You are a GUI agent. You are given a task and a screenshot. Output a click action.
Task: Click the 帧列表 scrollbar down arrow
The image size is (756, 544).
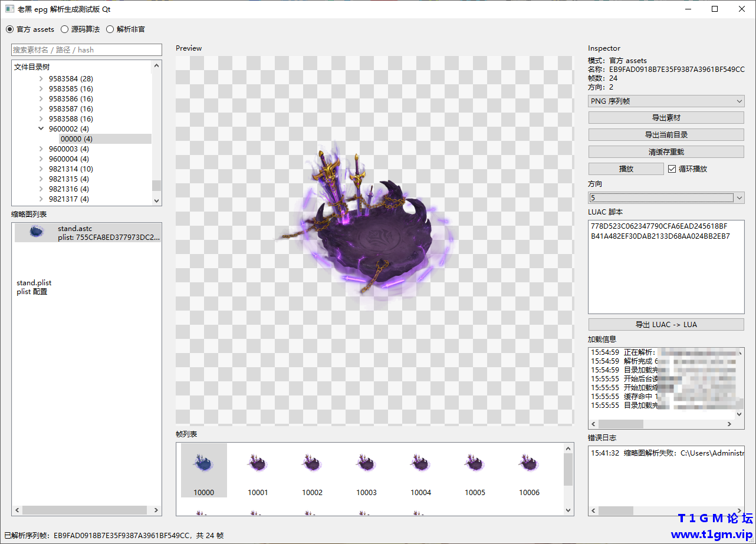coord(568,510)
